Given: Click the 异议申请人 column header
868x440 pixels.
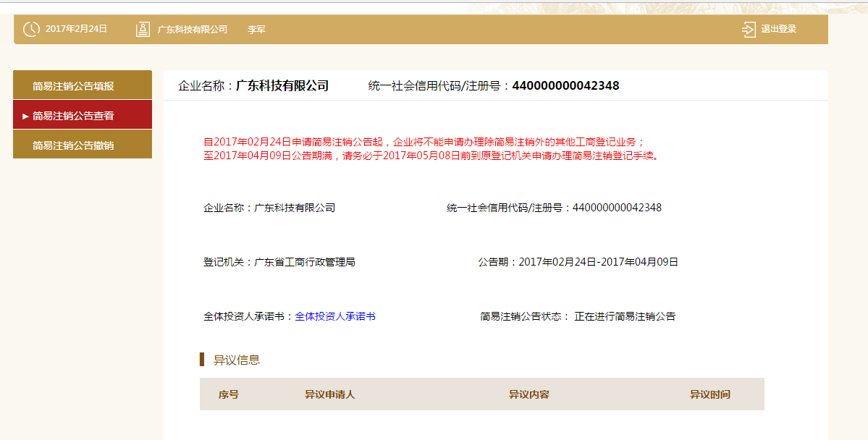Looking at the screenshot, I should tap(329, 394).
